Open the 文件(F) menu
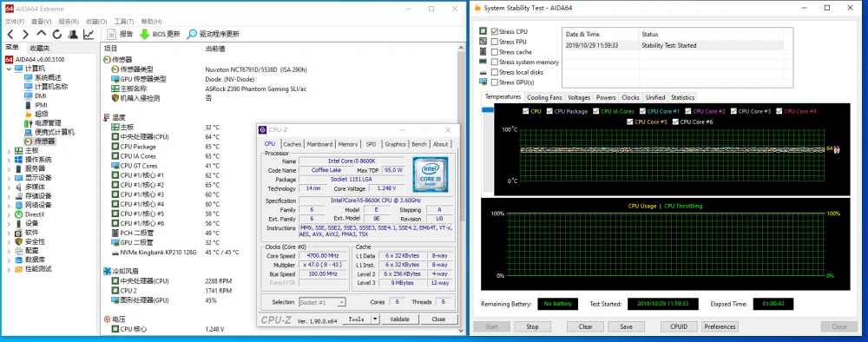Image resolution: width=868 pixels, height=342 pixels. click(x=15, y=22)
